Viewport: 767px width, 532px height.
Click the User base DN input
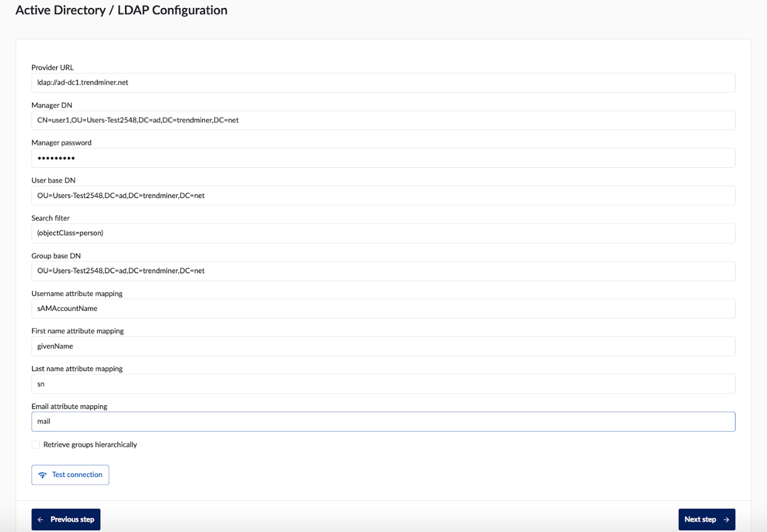[x=383, y=196]
